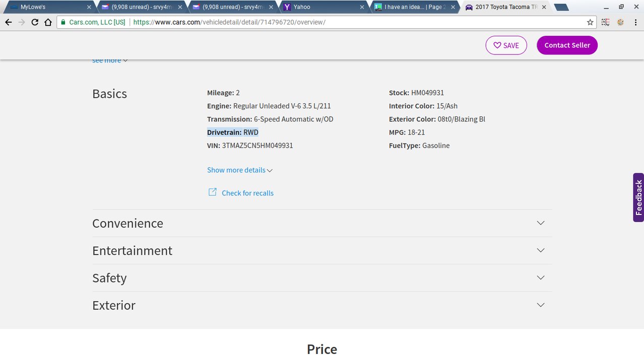Image resolution: width=644 pixels, height=362 pixels.
Task: Click the highlighted Drivetrain: RWD text
Action: pyautogui.click(x=233, y=132)
